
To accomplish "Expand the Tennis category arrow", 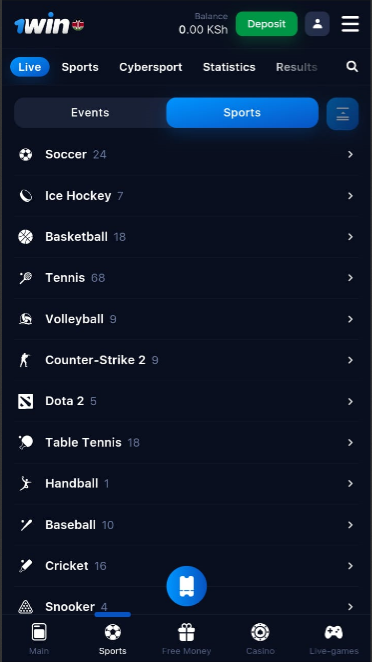I will (x=350, y=278).
